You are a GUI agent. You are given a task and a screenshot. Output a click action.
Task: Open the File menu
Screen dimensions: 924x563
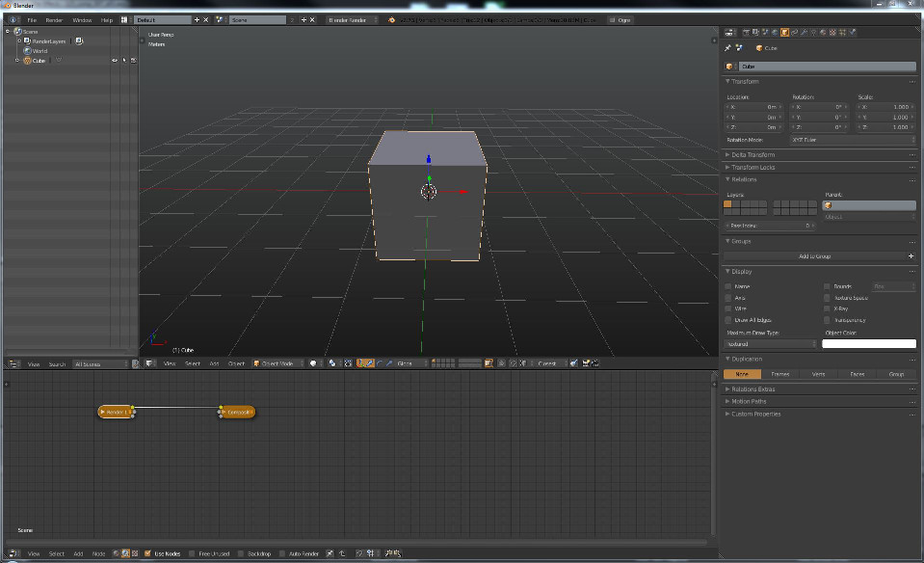click(x=32, y=19)
